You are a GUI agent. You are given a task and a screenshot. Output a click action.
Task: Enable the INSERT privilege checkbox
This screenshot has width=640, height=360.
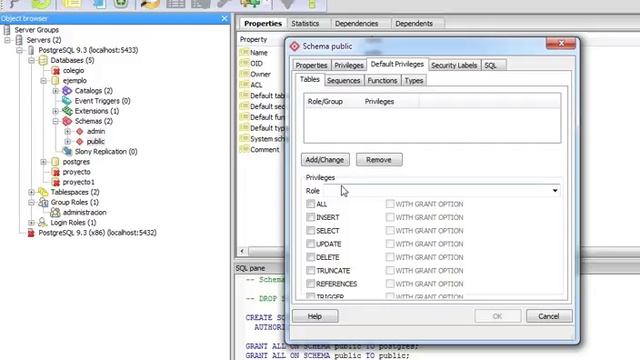point(311,217)
